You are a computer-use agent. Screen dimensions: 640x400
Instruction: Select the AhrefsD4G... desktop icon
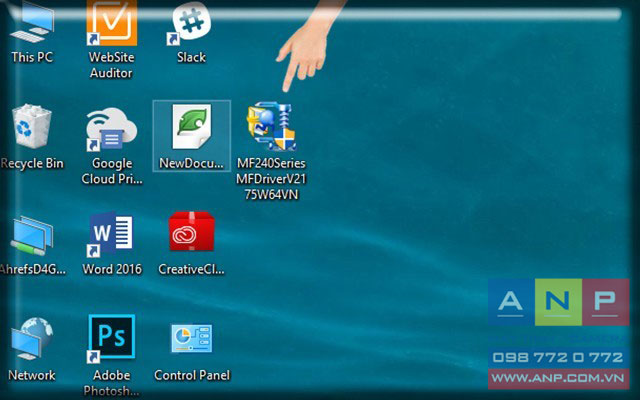click(x=32, y=236)
